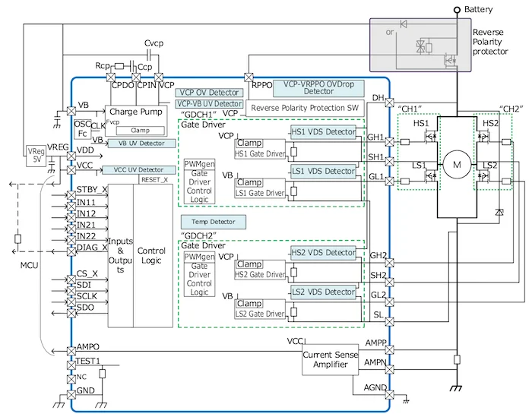Viewport: 532px width, 420px height.
Task: Select the DH pin box
Action: [390, 103]
